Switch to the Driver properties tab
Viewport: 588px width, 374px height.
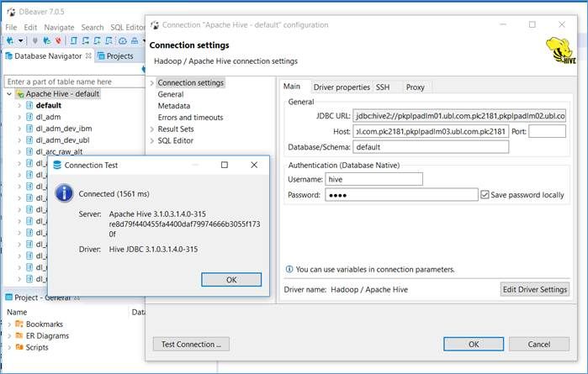coord(342,87)
